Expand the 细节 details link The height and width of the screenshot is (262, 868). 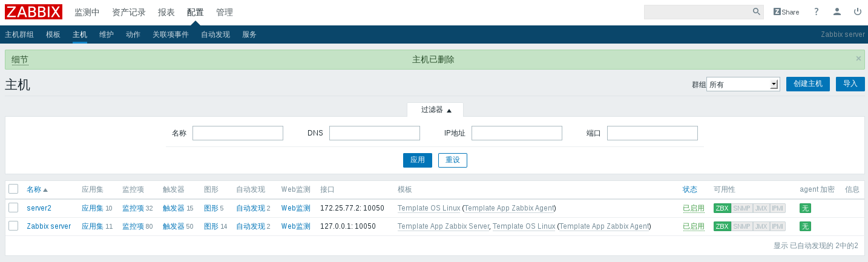click(20, 60)
